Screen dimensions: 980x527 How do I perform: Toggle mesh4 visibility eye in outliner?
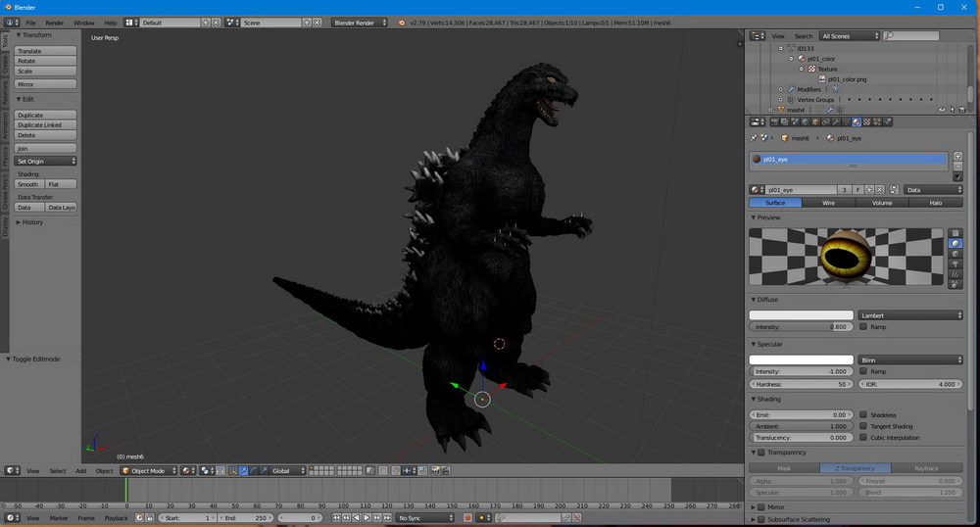(x=942, y=110)
